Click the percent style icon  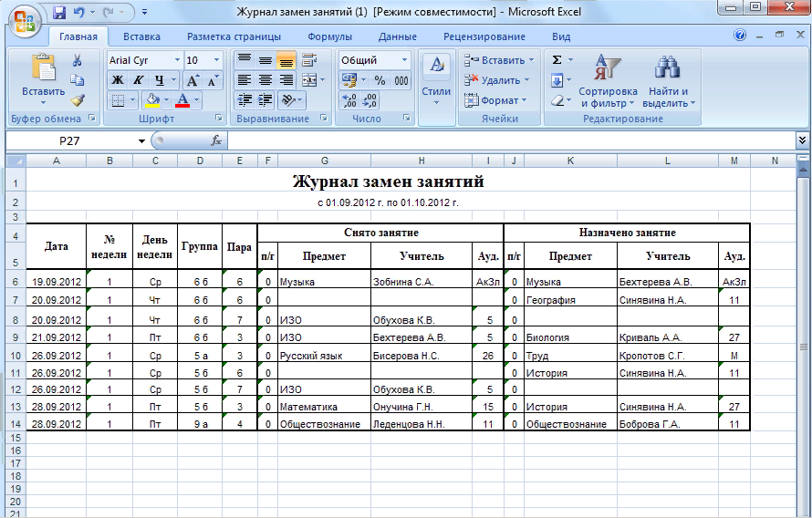click(379, 80)
